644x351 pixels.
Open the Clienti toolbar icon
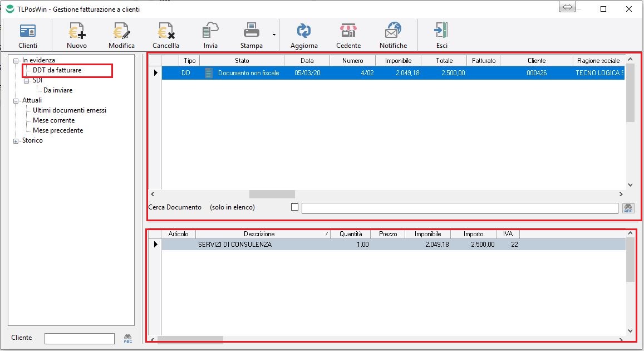28,36
